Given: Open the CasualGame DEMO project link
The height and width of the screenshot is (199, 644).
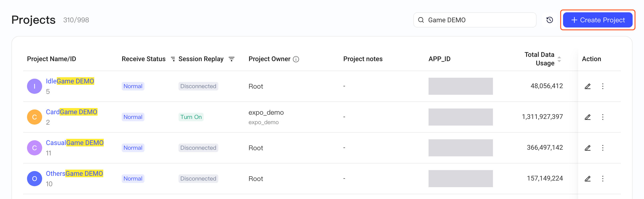Looking at the screenshot, I should [x=75, y=143].
